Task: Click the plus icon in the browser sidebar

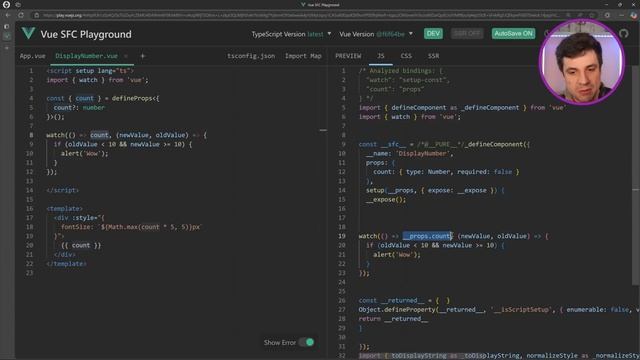Action: (7, 48)
